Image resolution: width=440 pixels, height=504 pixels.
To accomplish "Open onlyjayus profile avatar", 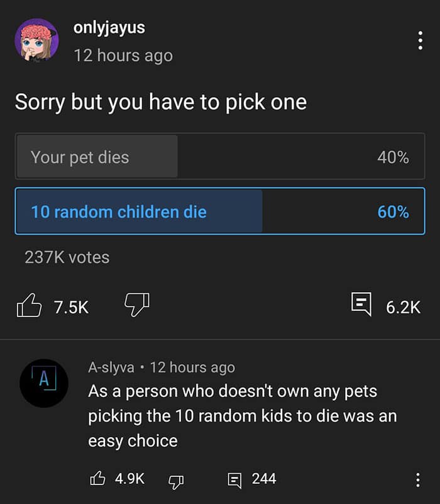I will pos(36,40).
